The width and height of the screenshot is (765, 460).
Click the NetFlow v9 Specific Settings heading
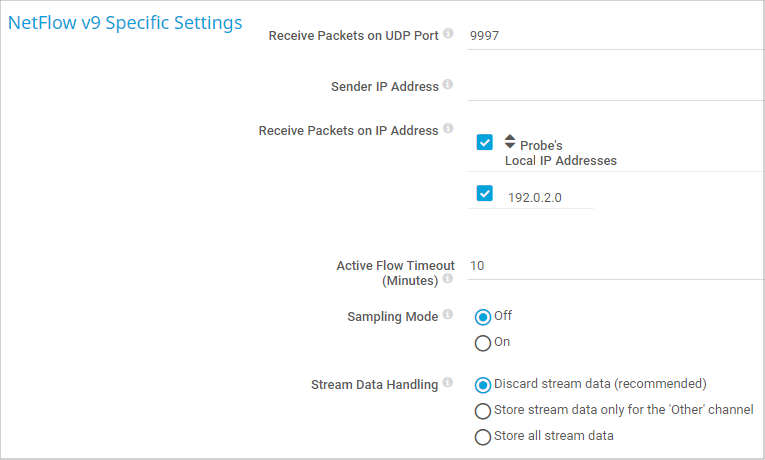pyautogui.click(x=125, y=23)
